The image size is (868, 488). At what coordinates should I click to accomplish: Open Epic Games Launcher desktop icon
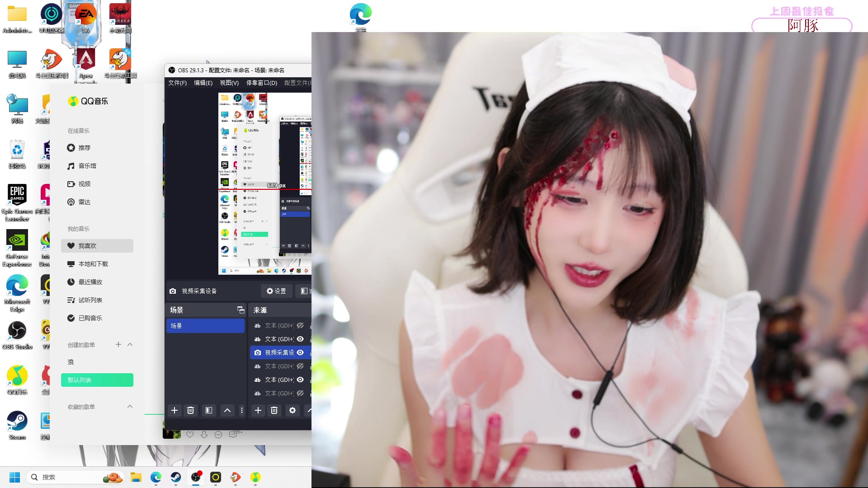(x=17, y=202)
